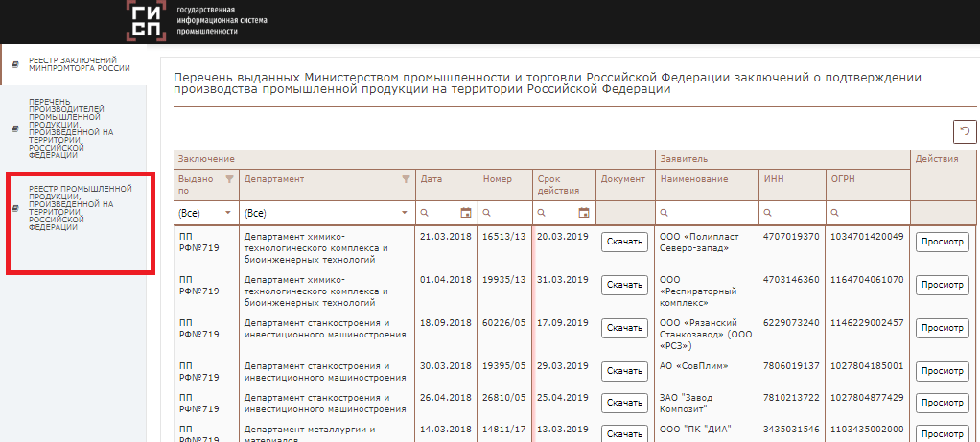Select Перечень производителей промышленной продукции sidebar item

coord(71,128)
